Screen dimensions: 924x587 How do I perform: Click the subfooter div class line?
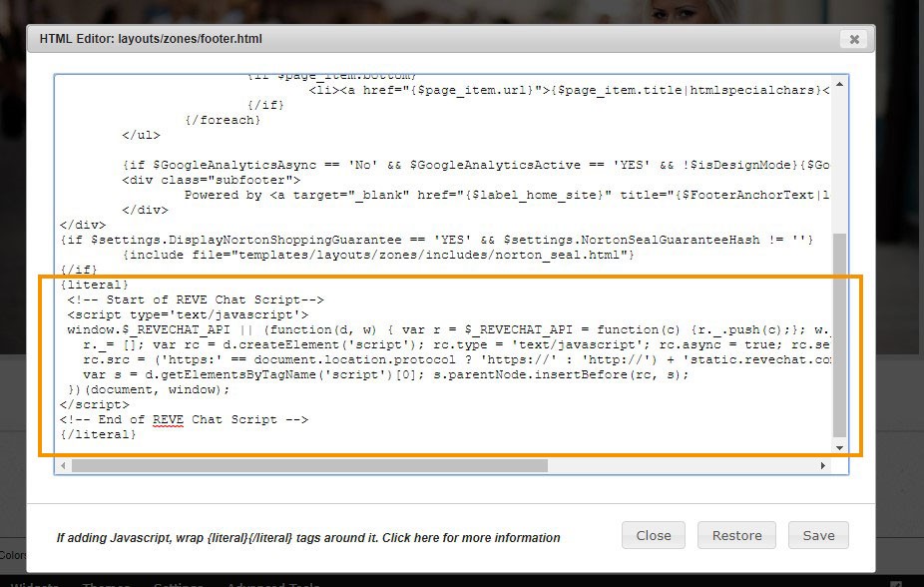pyautogui.click(x=211, y=180)
